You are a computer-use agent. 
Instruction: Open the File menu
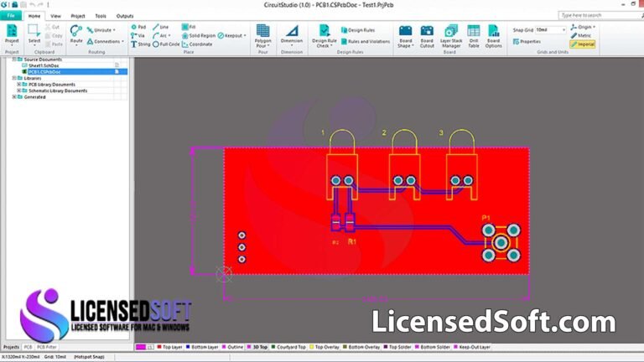[11, 16]
